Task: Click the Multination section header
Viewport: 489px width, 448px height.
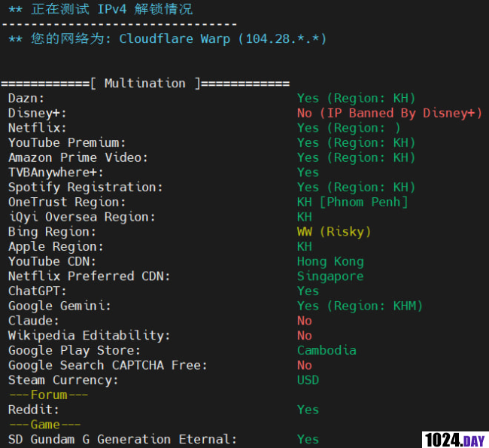Action: pyautogui.click(x=145, y=84)
